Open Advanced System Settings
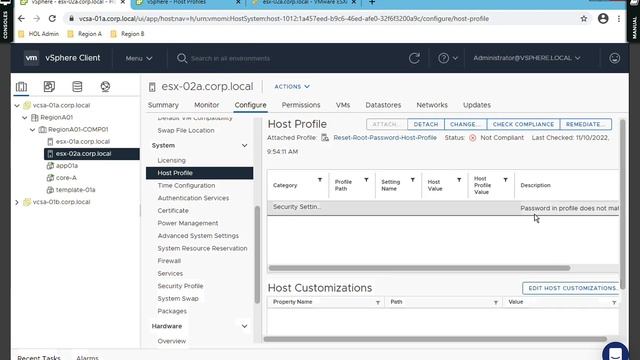 [198, 236]
